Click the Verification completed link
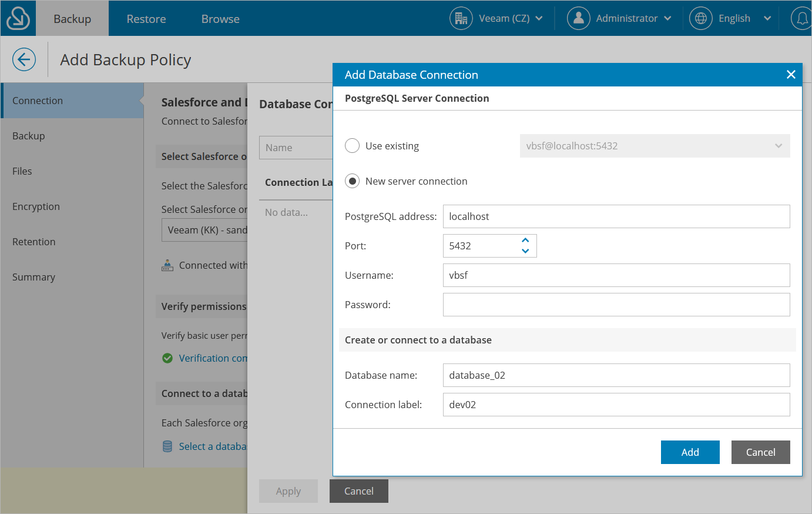 pyautogui.click(x=213, y=358)
